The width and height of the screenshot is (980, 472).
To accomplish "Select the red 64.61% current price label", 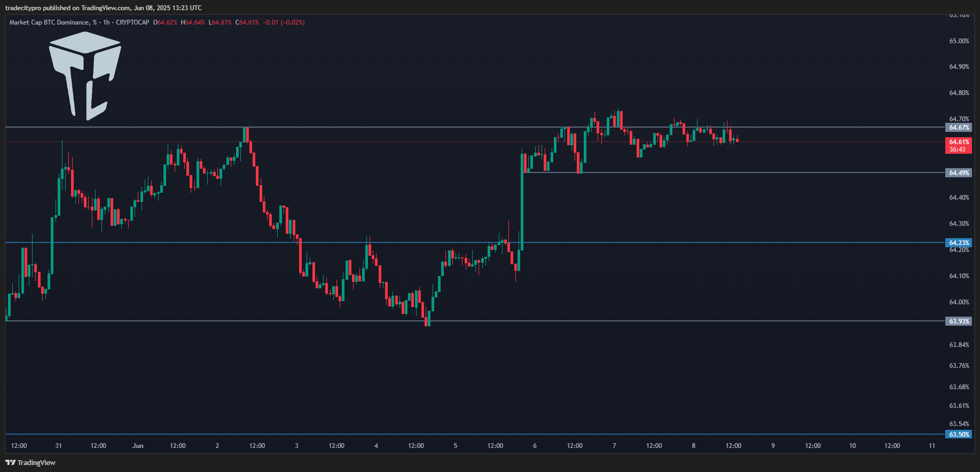I will (959, 142).
